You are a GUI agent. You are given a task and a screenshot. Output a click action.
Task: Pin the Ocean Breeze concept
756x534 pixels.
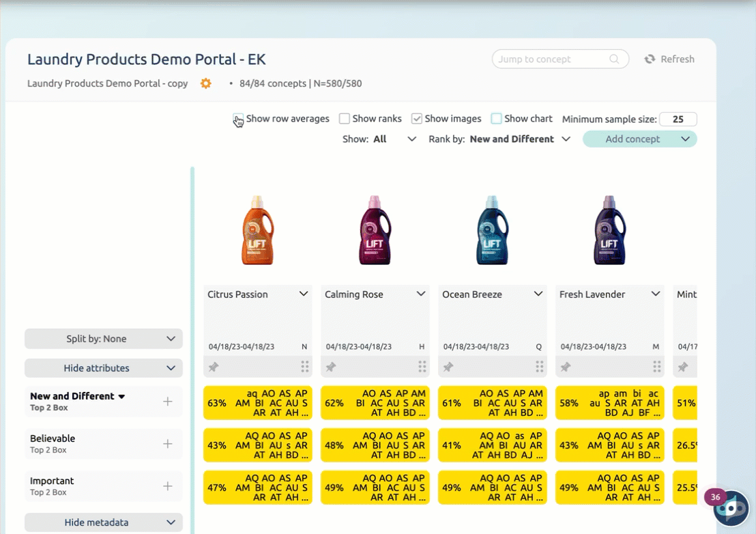tap(448, 367)
